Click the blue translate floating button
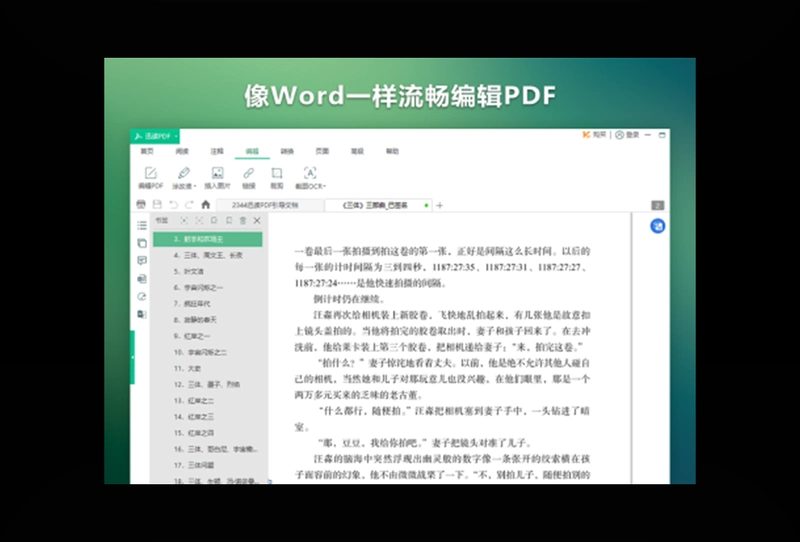 (658, 226)
